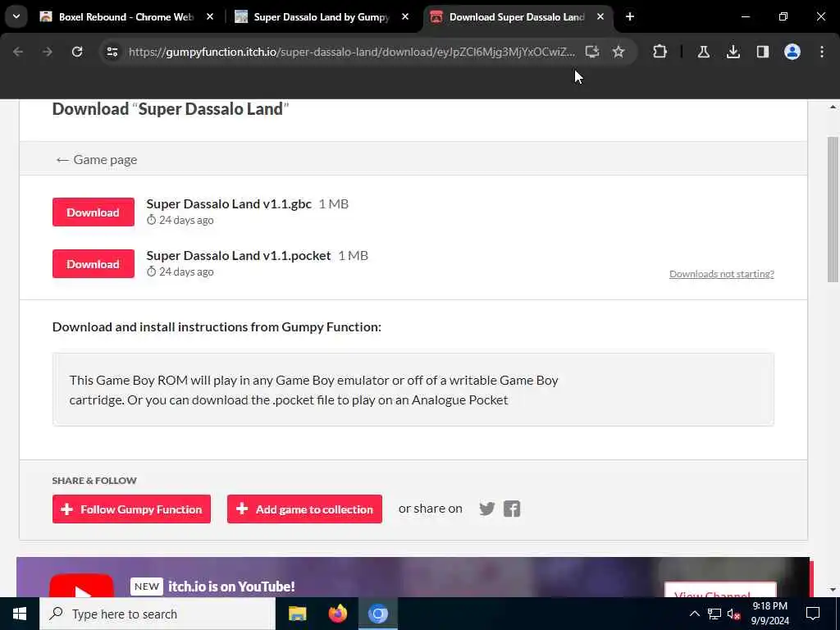Show hidden system tray icons
840x630 pixels.
[694, 614]
